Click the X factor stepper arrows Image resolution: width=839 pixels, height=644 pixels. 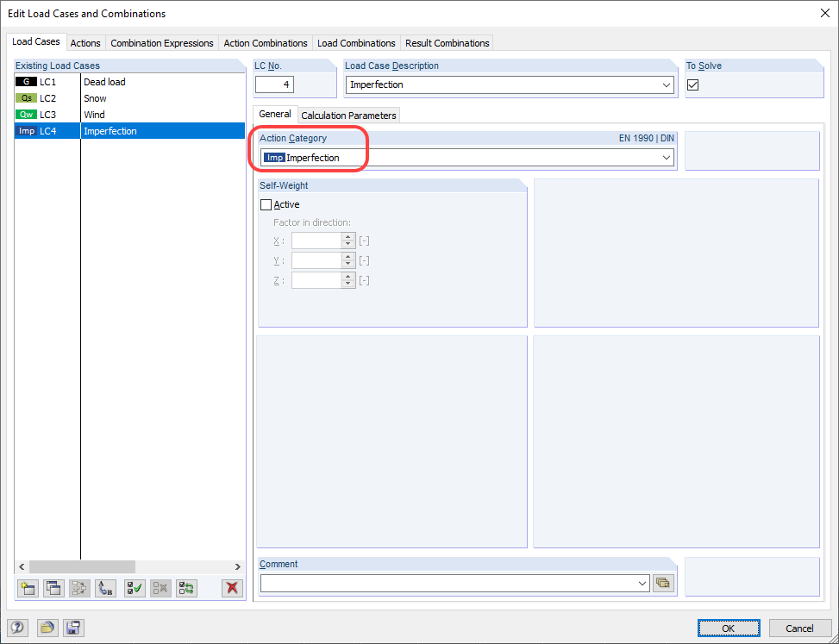click(348, 241)
